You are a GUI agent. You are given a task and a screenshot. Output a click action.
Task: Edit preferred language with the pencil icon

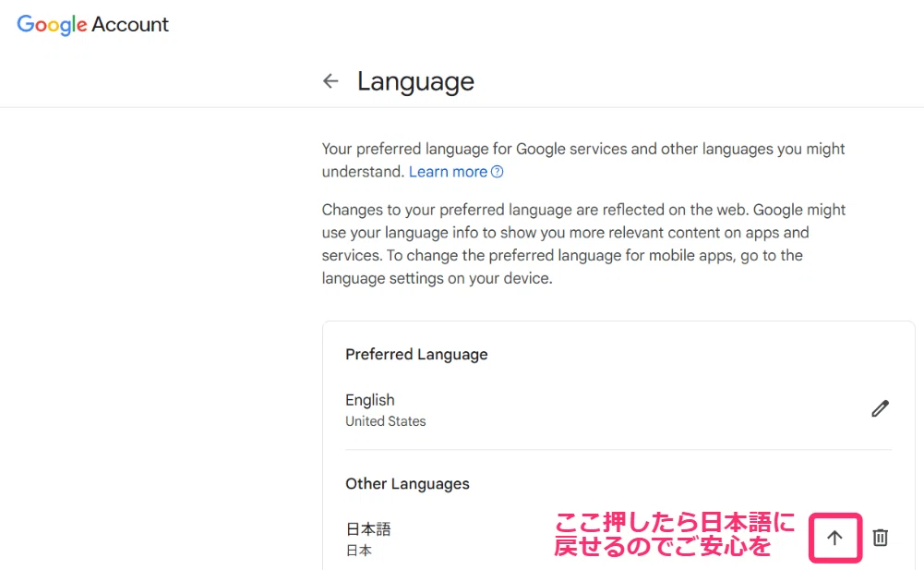pos(880,408)
